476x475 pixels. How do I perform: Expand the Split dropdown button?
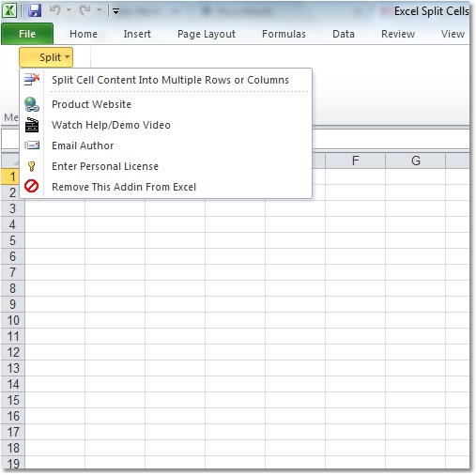coord(46,57)
